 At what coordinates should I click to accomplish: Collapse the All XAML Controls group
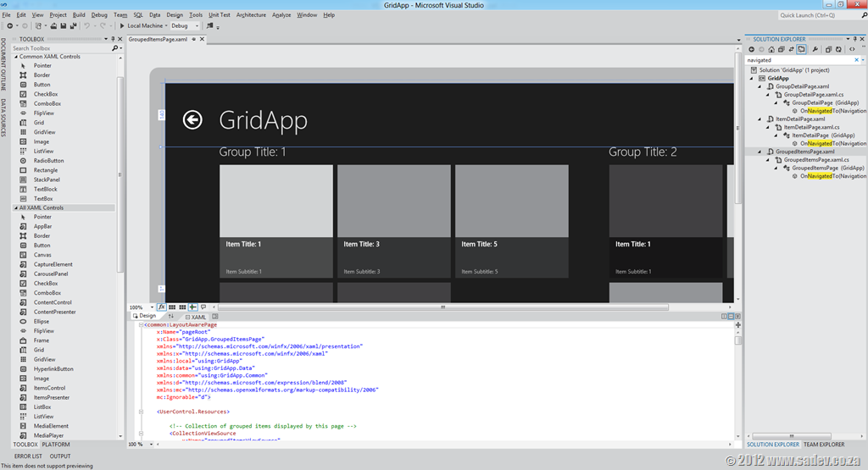[15, 208]
